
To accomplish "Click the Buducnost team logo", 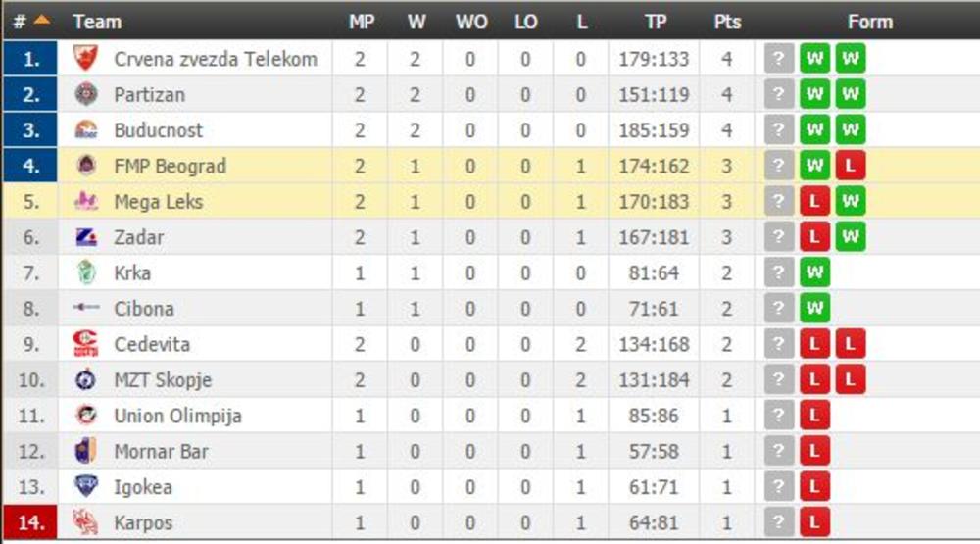I will point(86,130).
